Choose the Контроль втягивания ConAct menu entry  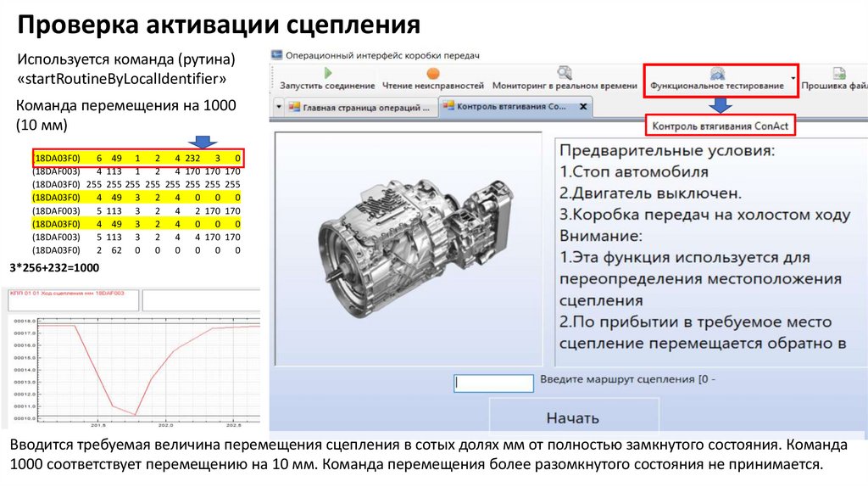point(721,126)
